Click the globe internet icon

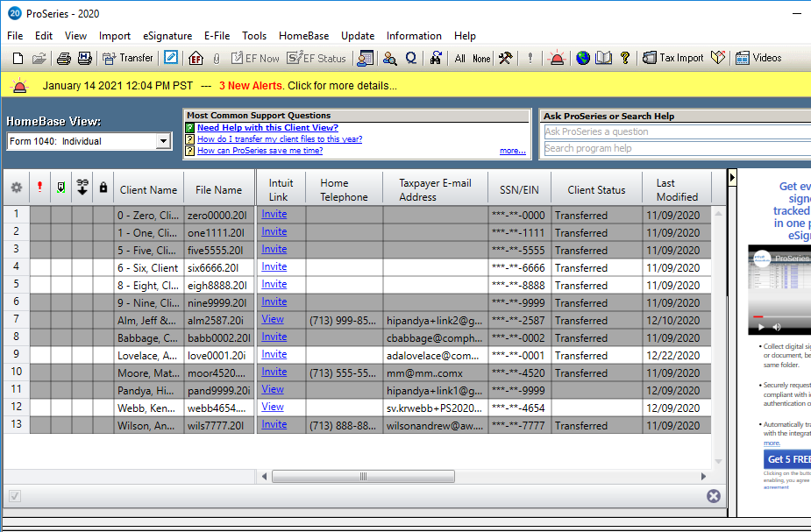pyautogui.click(x=583, y=58)
